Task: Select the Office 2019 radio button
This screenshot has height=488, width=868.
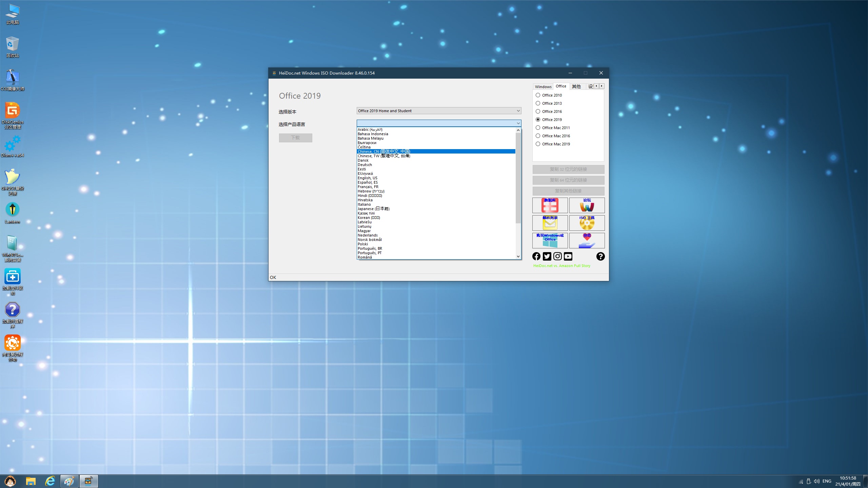Action: pos(549,120)
